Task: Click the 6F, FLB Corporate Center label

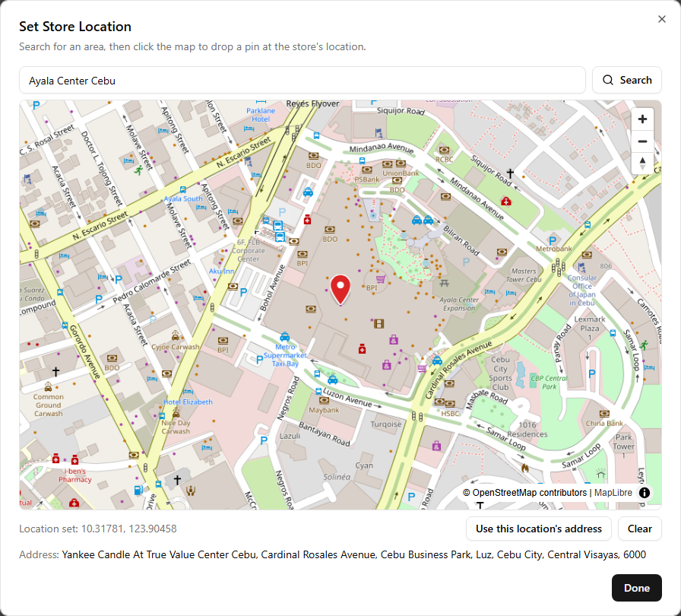Action: point(248,250)
